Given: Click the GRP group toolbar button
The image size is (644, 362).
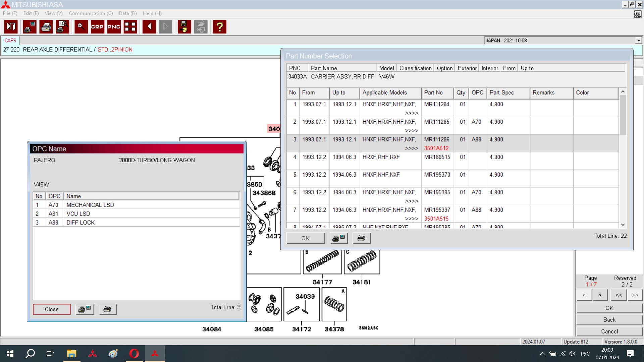Looking at the screenshot, I should [x=97, y=27].
